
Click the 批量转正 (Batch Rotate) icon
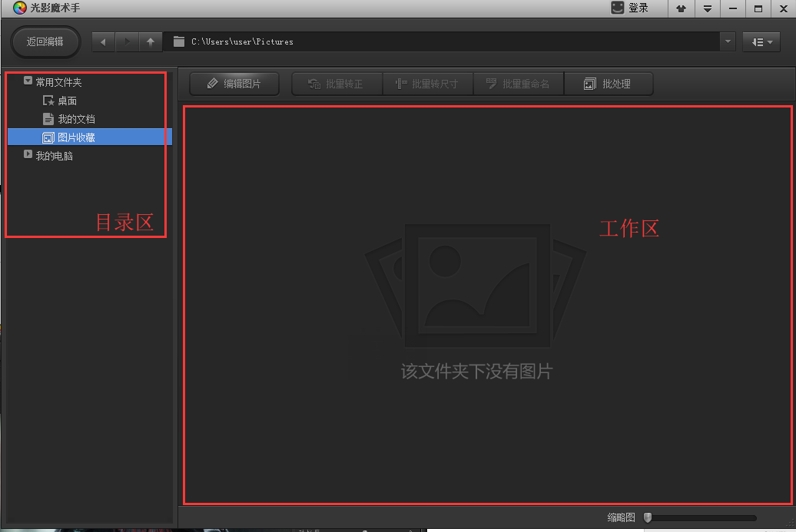[337, 84]
